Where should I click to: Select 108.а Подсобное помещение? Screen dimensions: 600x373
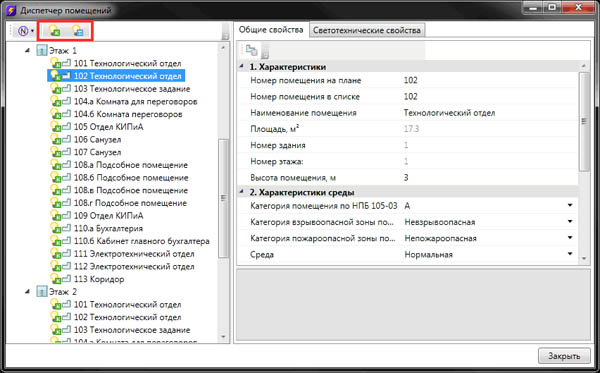coord(130,165)
